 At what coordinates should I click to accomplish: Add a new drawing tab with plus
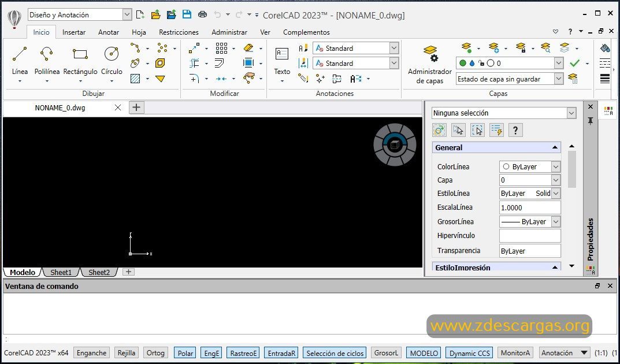136,107
